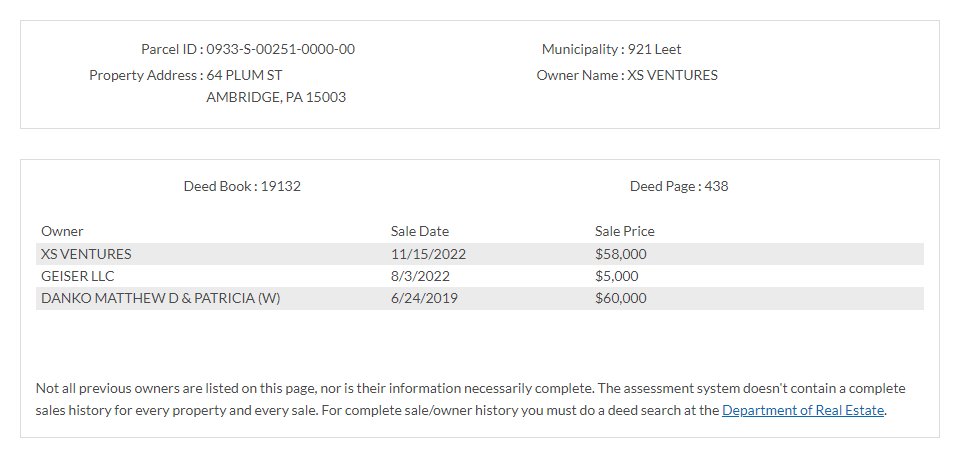Select the GEISER LLC owner row

coord(78,276)
